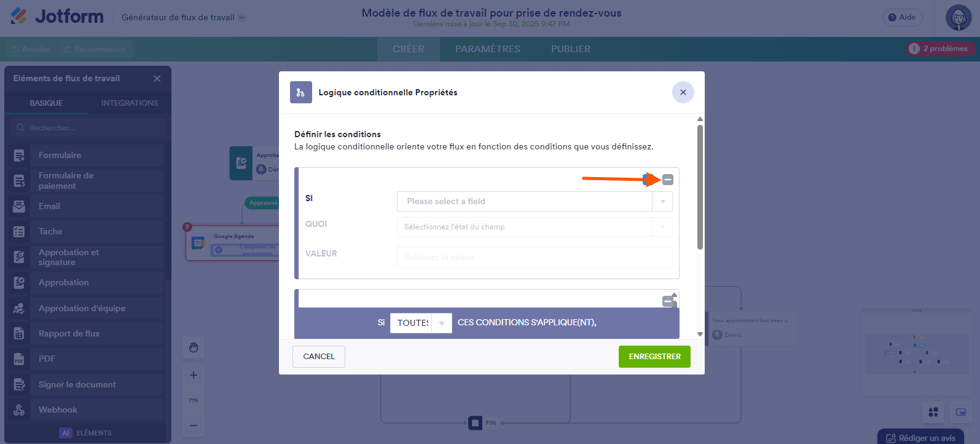Open user profile avatar menu
980x444 pixels.
coord(958,18)
